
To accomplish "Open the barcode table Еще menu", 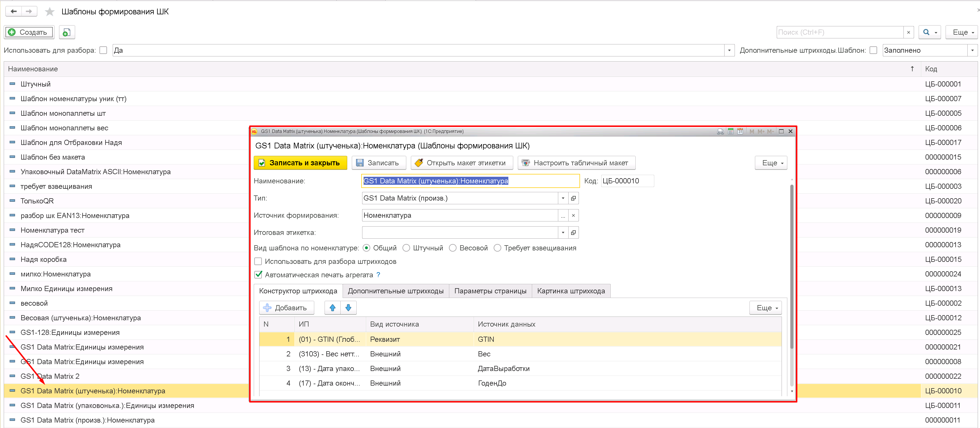I will (766, 308).
